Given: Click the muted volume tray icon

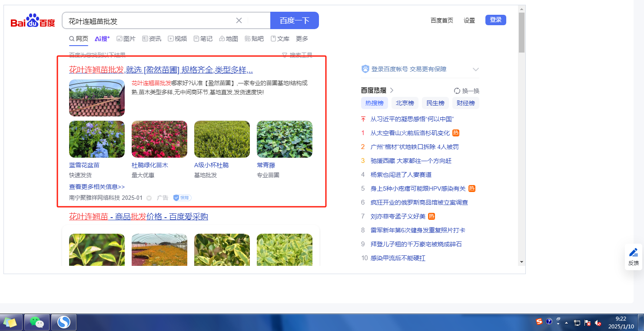Looking at the screenshot, I should click(598, 323).
